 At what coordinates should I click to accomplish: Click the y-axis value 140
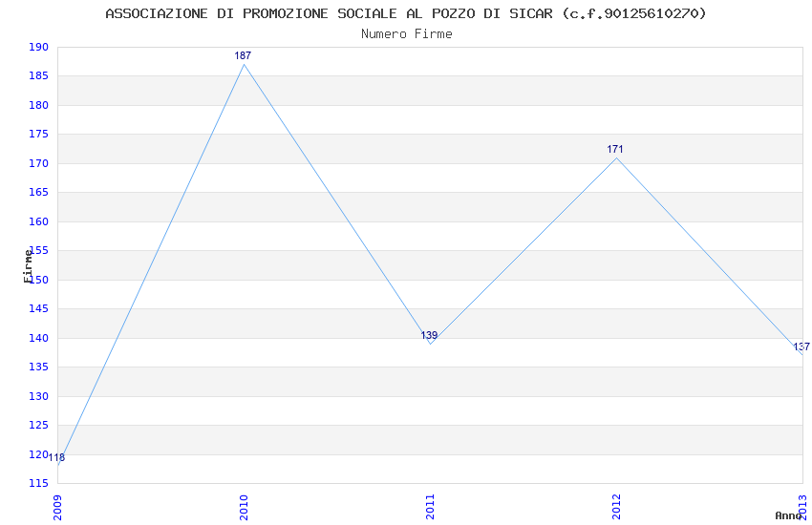(x=38, y=338)
